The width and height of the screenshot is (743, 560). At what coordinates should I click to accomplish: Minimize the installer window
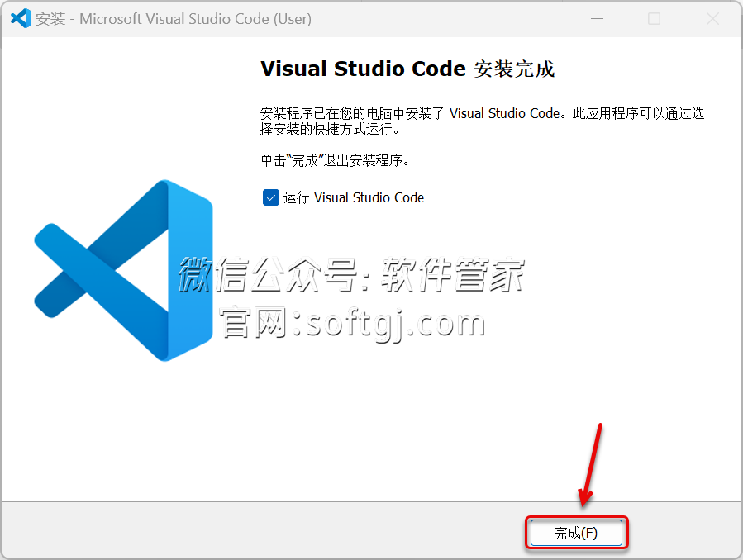tap(597, 19)
